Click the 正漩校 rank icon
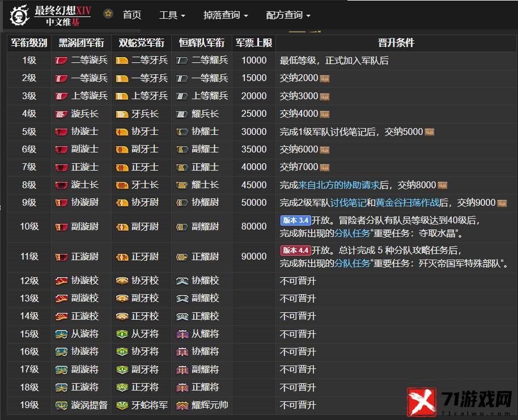The height and width of the screenshot is (420, 518). pos(61,317)
